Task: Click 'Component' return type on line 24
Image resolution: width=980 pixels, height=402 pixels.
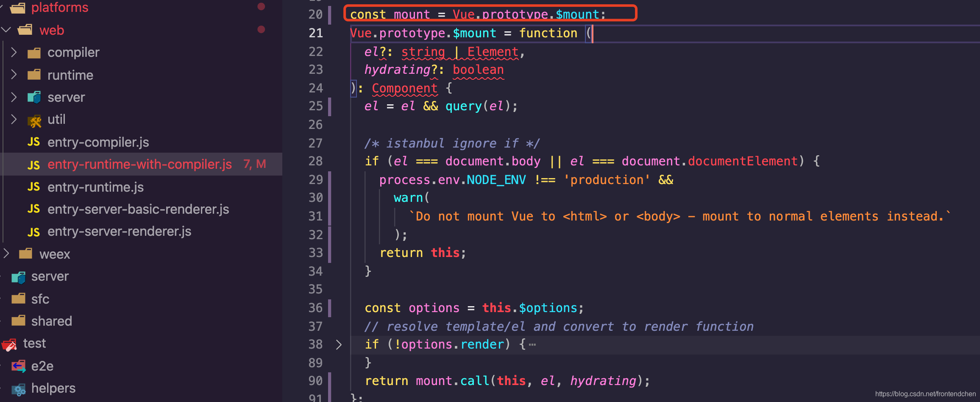Action: click(404, 88)
